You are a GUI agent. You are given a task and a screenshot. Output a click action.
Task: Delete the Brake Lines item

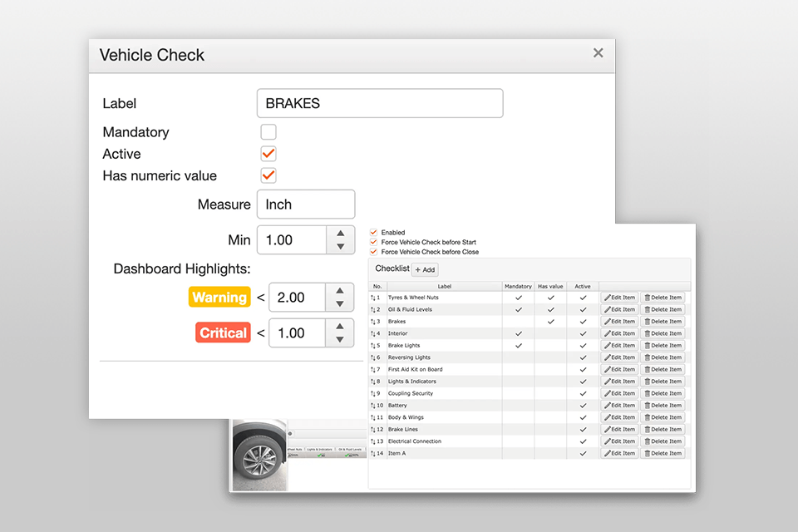pyautogui.click(x=663, y=429)
